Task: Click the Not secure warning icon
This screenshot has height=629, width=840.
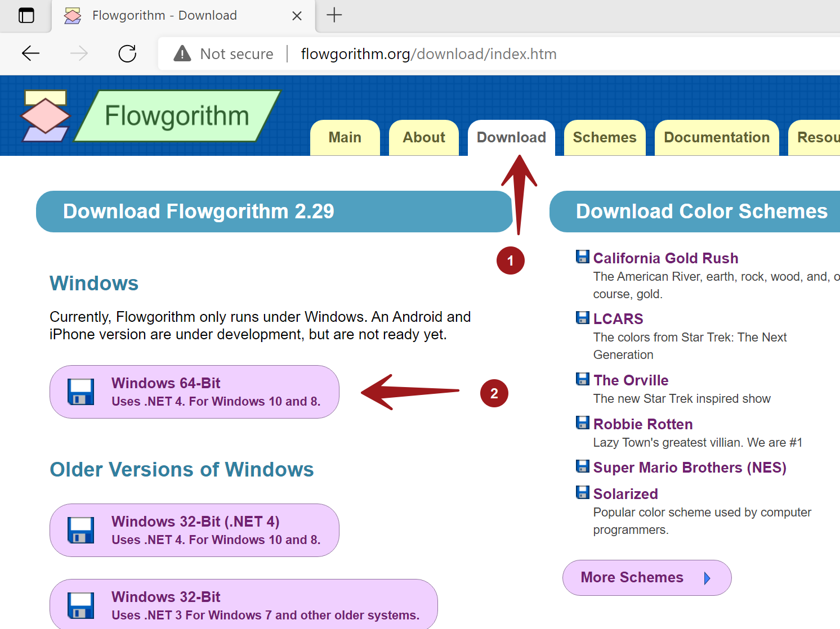Action: click(x=182, y=54)
